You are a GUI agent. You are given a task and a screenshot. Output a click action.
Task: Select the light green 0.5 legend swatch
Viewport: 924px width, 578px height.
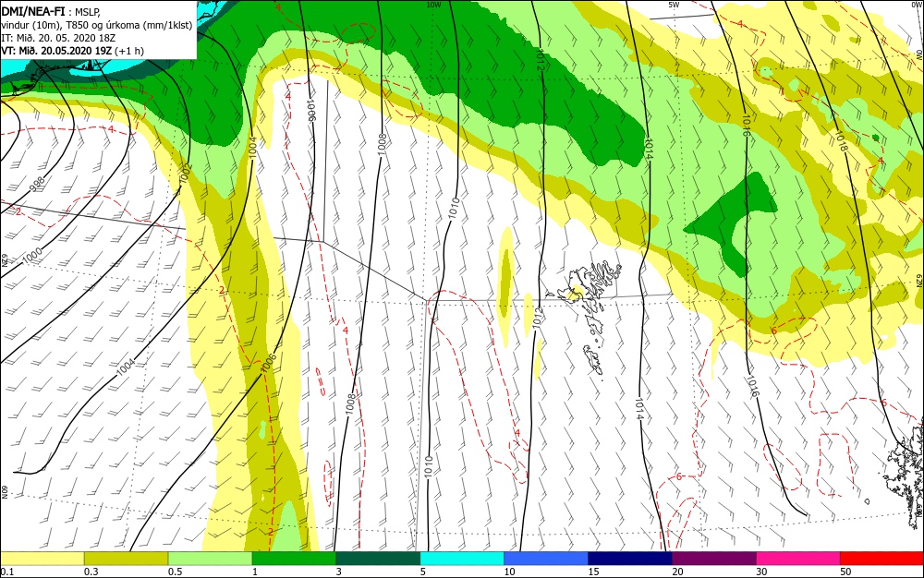coord(211,559)
